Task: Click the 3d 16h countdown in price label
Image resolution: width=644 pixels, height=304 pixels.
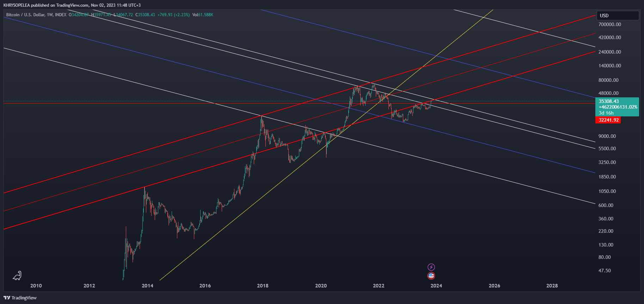Action: pos(606,113)
